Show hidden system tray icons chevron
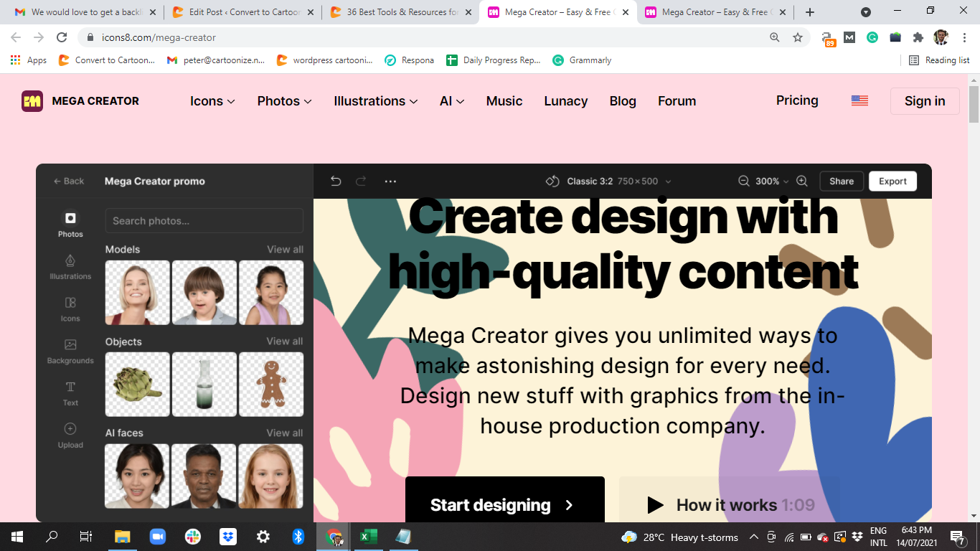Image resolution: width=980 pixels, height=551 pixels. 753,537
